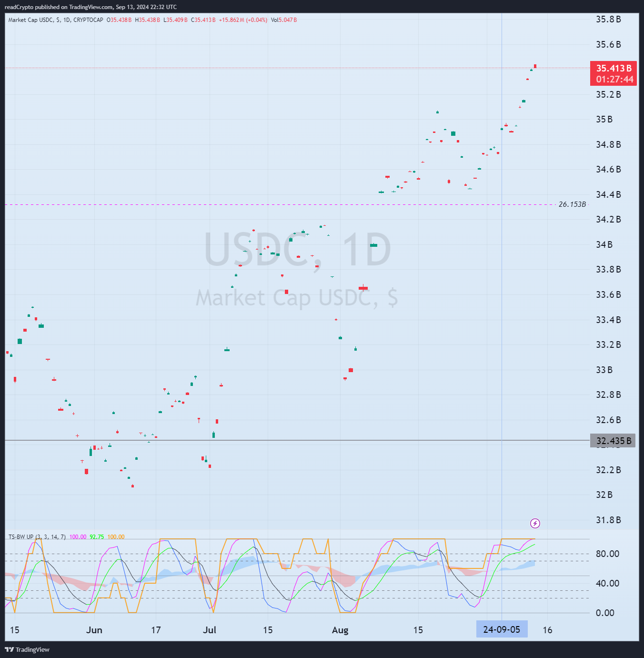Click the low value L35.409B

pyautogui.click(x=175, y=20)
